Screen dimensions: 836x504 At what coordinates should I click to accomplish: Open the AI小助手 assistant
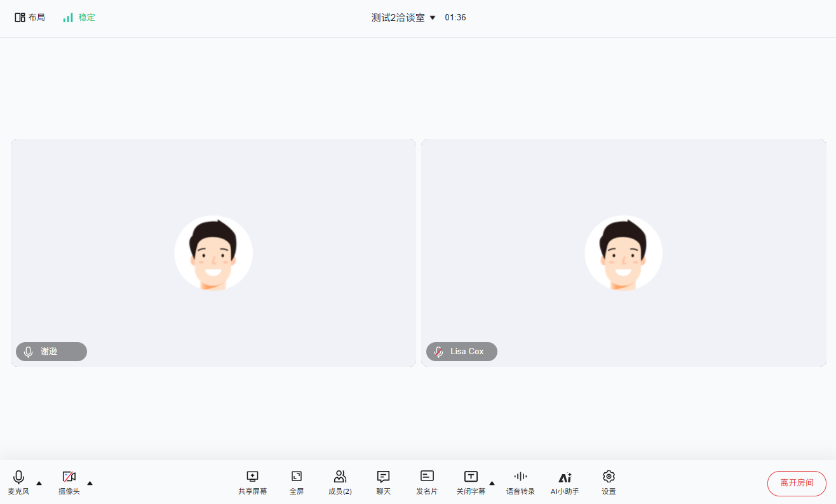(x=564, y=482)
